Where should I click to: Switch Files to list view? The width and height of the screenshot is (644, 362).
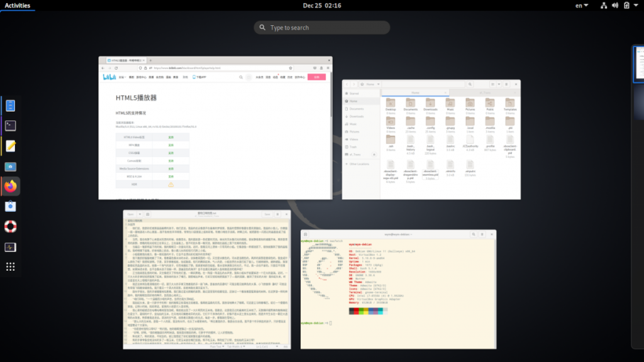click(x=493, y=84)
